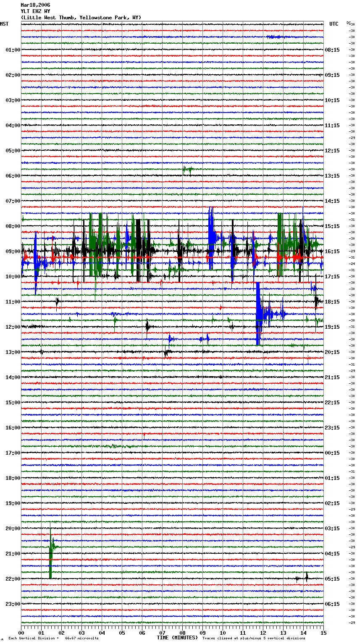Viewport: 357px width, 644px height.
Task: Click the large blue burst near minute 12
Action: 259,314
